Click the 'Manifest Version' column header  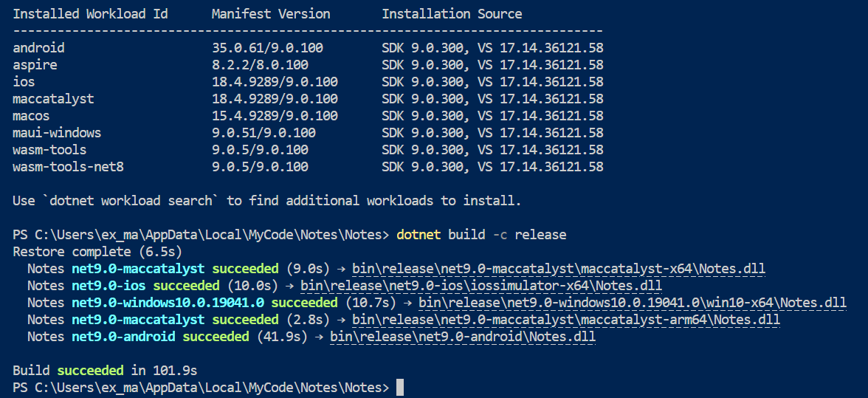click(272, 14)
